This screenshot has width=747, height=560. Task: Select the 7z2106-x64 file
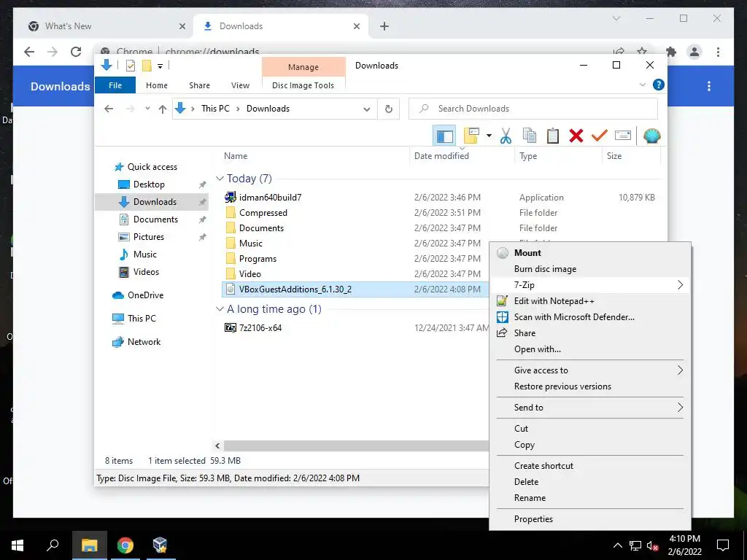[x=260, y=327]
